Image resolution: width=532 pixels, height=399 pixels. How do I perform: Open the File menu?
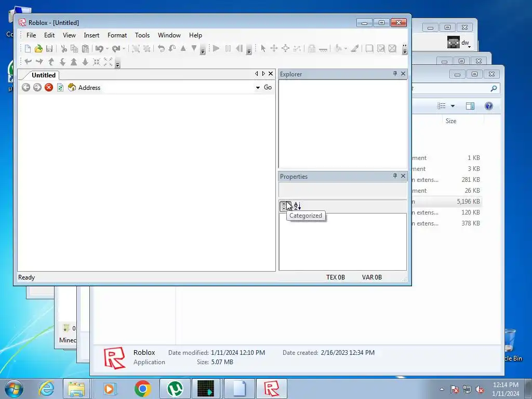[x=31, y=35]
